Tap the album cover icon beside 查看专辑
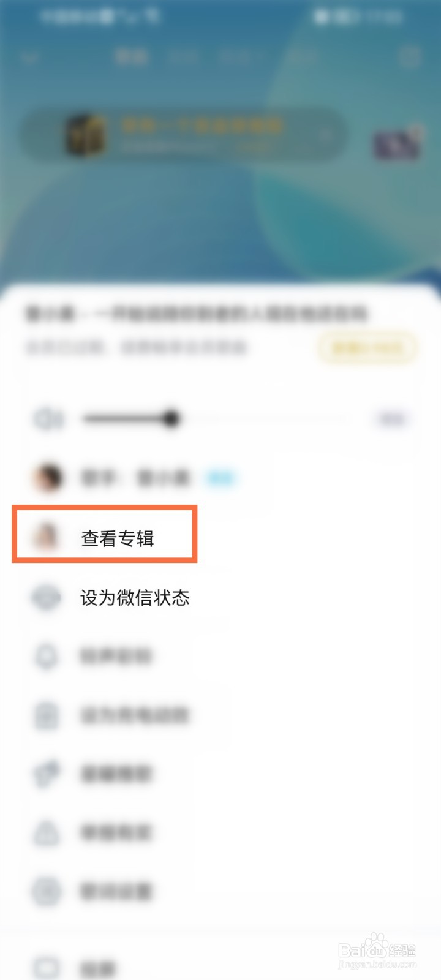 (47, 537)
